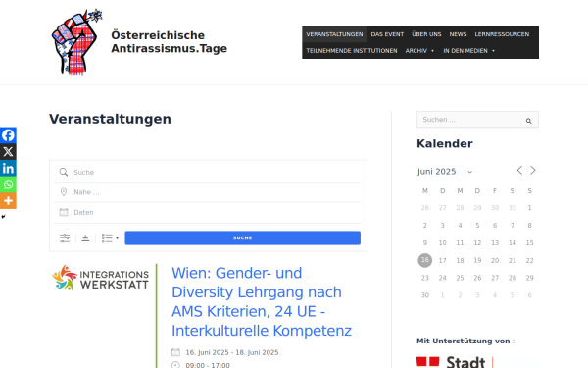Share page on Facebook
Image resolution: width=588 pixels, height=368 pixels.
point(8,135)
